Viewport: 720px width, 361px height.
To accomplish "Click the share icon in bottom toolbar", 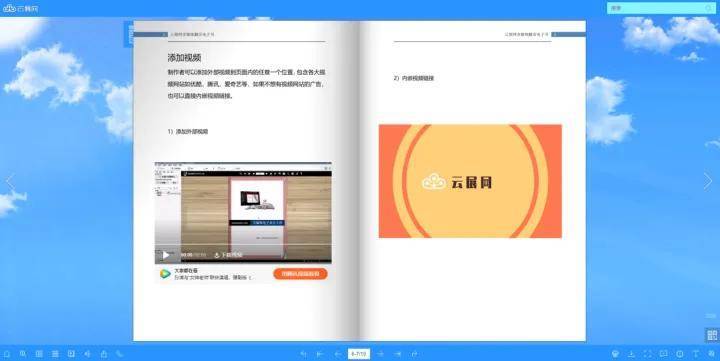I will (x=104, y=354).
